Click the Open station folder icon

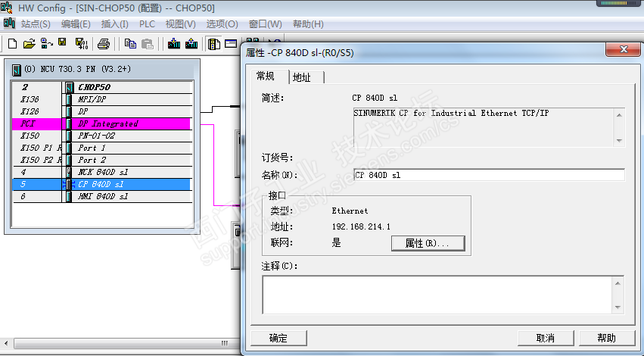point(30,44)
